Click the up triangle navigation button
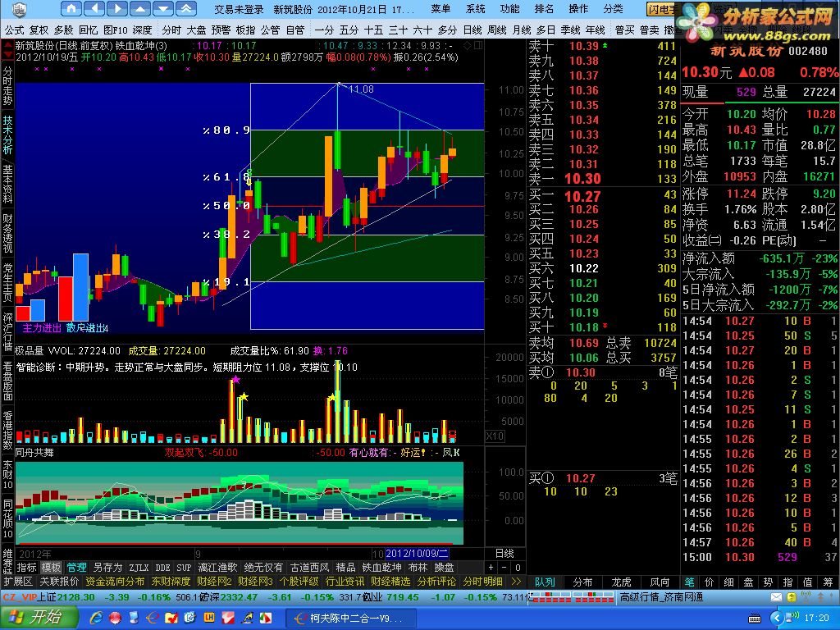This screenshot has height=630, width=840. pyautogui.click(x=139, y=8)
